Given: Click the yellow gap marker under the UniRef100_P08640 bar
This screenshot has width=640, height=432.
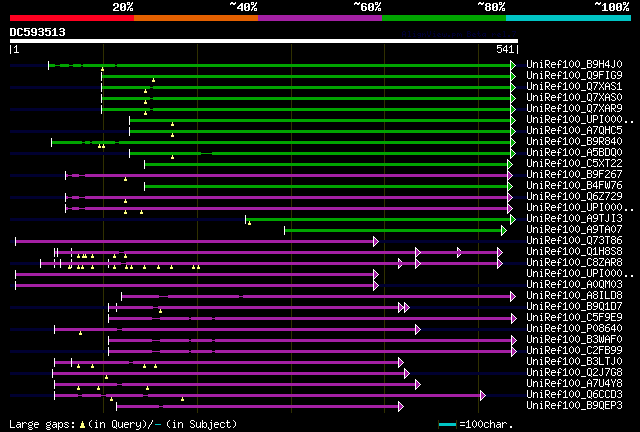Looking at the screenshot, I should (x=80, y=333).
